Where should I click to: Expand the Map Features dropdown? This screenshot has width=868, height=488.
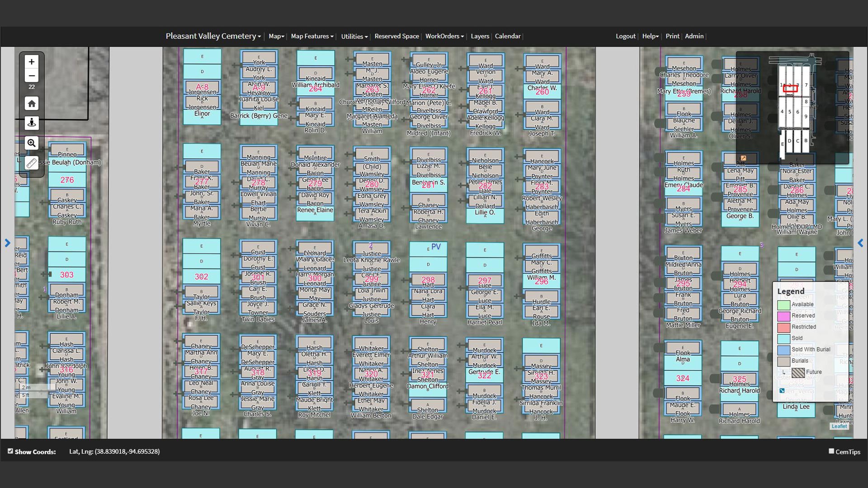point(312,36)
